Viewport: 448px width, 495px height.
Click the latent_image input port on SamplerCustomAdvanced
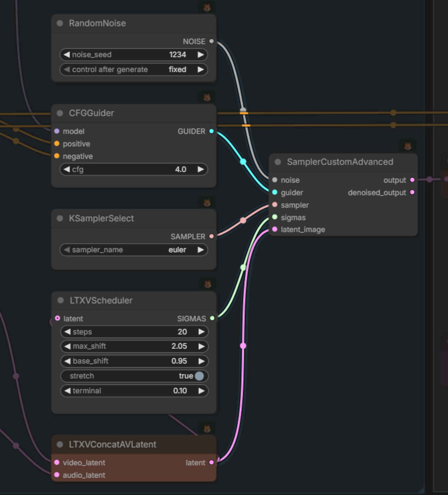tap(275, 229)
